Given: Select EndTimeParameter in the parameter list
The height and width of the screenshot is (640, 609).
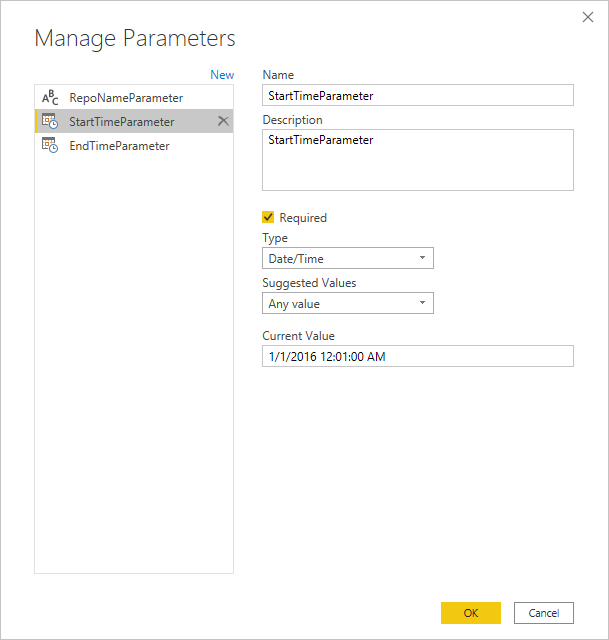Looking at the screenshot, I should coord(119,146).
